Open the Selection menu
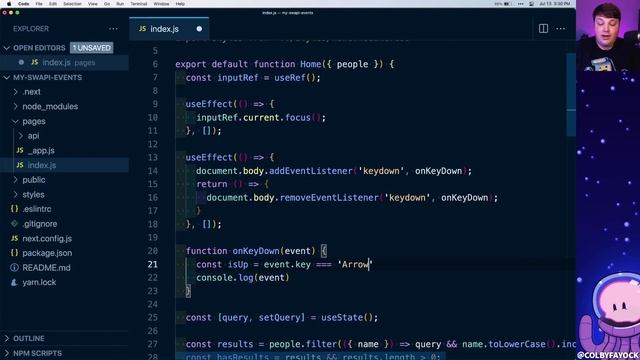640x360 pixels. 72,4
